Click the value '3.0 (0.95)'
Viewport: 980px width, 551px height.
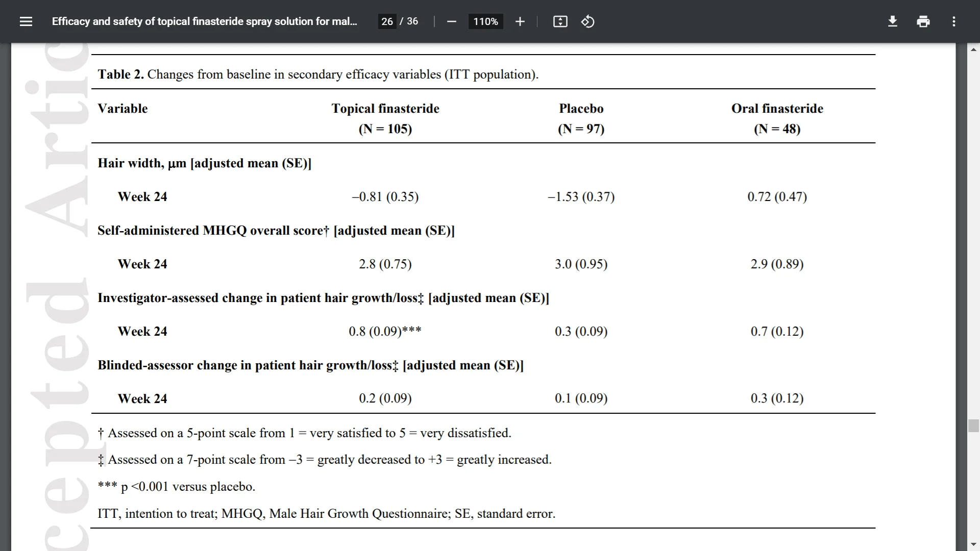pos(581,264)
